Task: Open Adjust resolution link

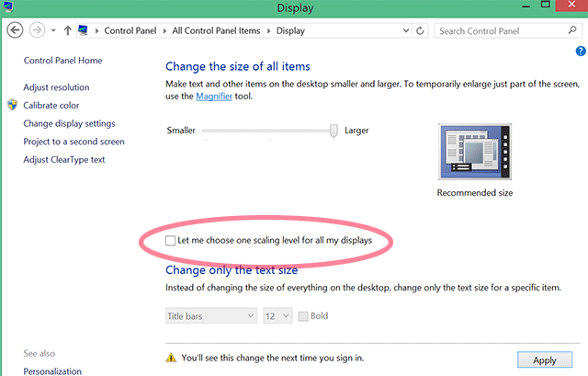Action: click(56, 87)
